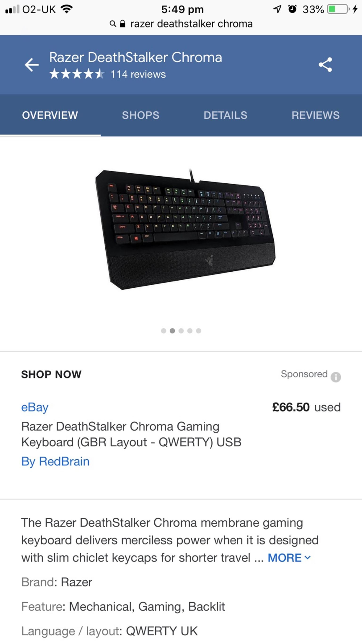The height and width of the screenshot is (644, 362).
Task: Switch to the DETAILS tab
Action: point(225,115)
